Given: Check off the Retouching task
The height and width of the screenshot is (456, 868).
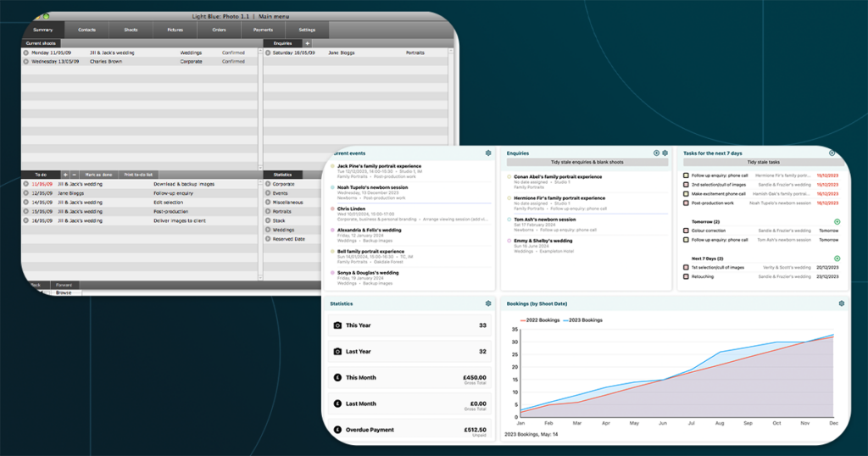Looking at the screenshot, I should tap(687, 276).
